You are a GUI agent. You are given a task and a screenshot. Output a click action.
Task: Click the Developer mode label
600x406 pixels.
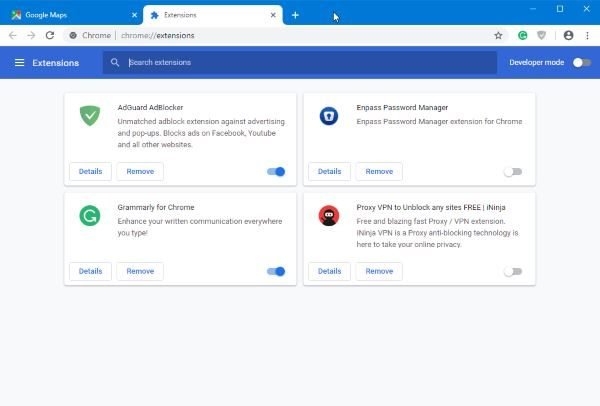click(536, 62)
